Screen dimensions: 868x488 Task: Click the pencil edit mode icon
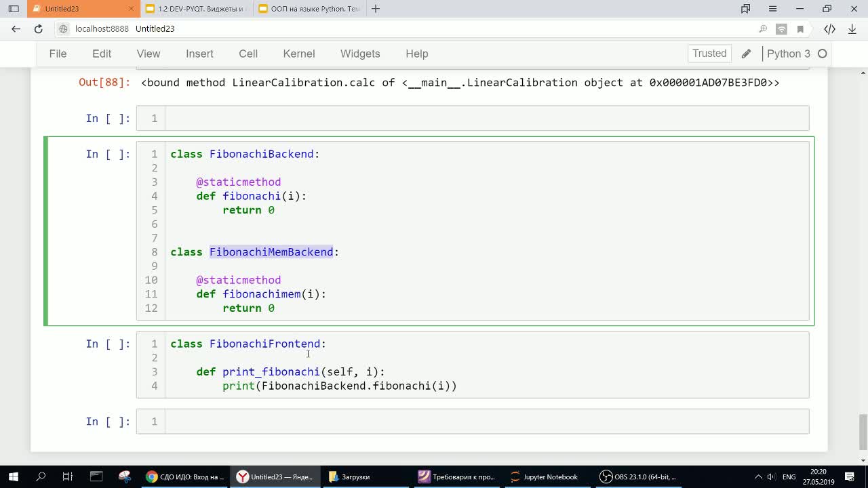(746, 54)
